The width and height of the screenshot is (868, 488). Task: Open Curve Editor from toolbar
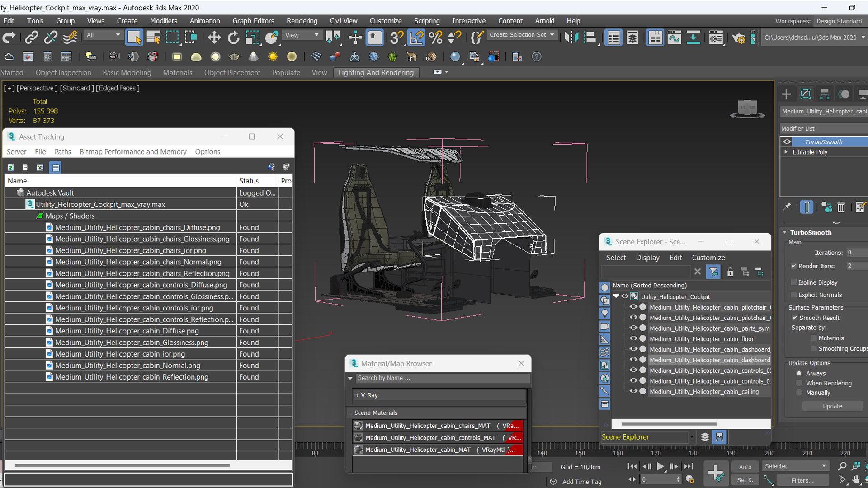[x=674, y=38]
